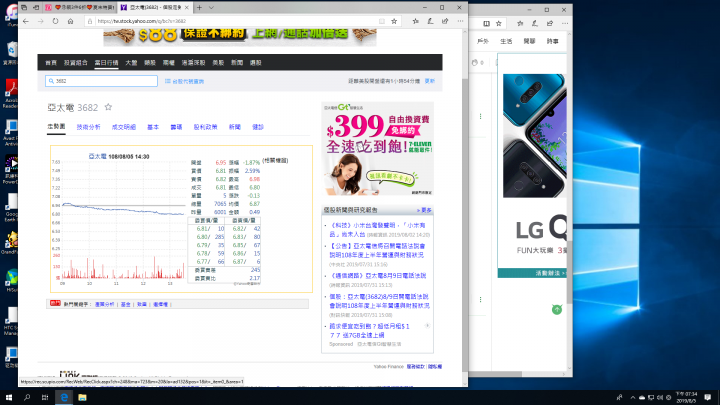Close the 亞太電(3682) tab
720x405 pixels.
186,7
